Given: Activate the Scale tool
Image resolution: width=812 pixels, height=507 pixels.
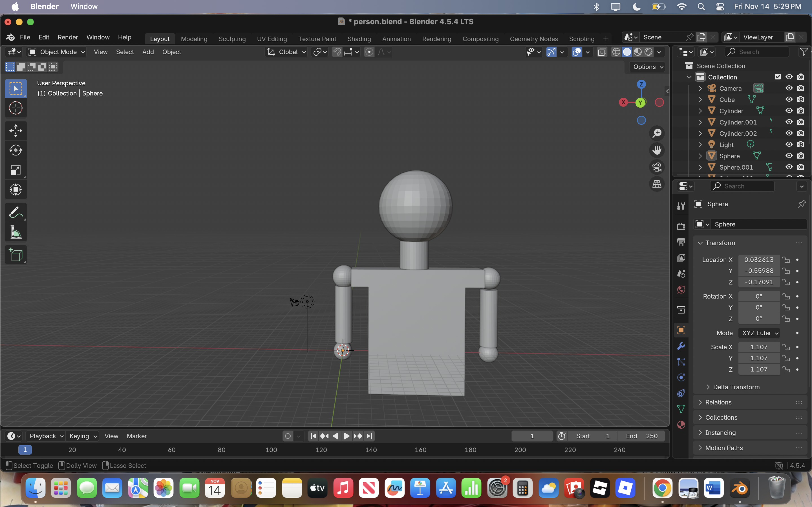Looking at the screenshot, I should click(x=16, y=170).
